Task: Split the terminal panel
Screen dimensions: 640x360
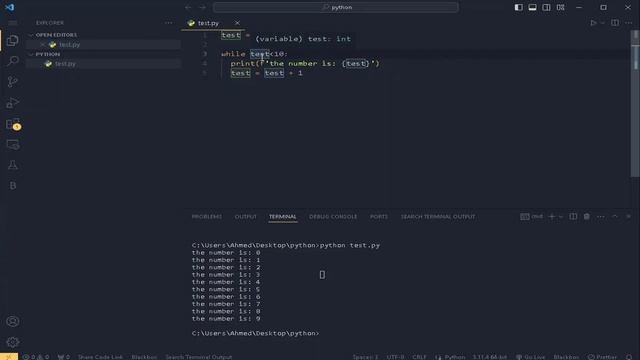Action: pyautogui.click(x=573, y=217)
